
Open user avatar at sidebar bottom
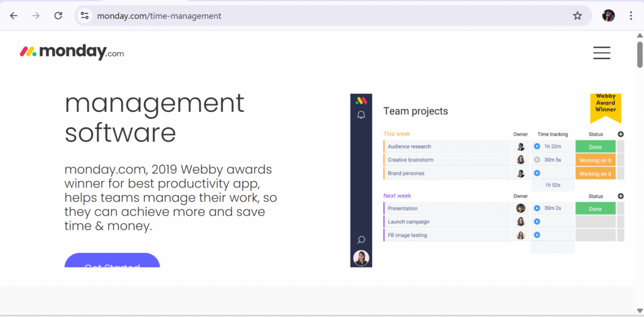click(361, 258)
